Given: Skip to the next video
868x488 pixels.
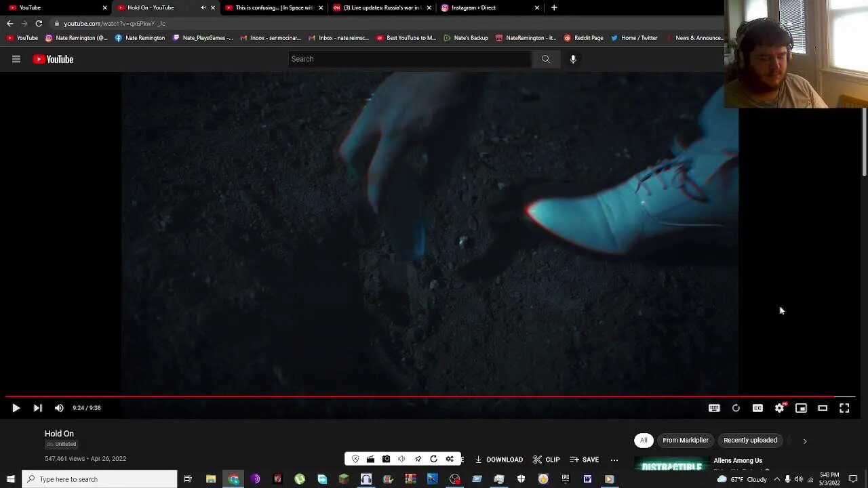Looking at the screenshot, I should [38, 408].
